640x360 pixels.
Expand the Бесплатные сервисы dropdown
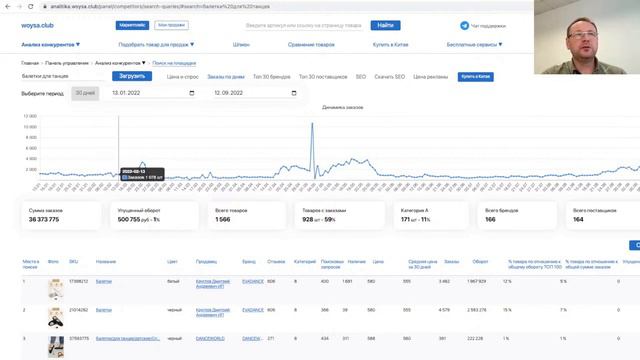coord(474,44)
